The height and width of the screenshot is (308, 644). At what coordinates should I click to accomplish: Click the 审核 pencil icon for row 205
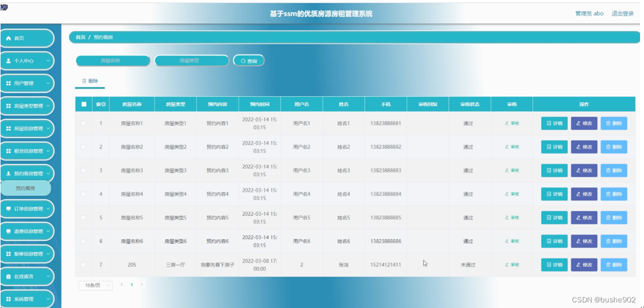coord(507,265)
